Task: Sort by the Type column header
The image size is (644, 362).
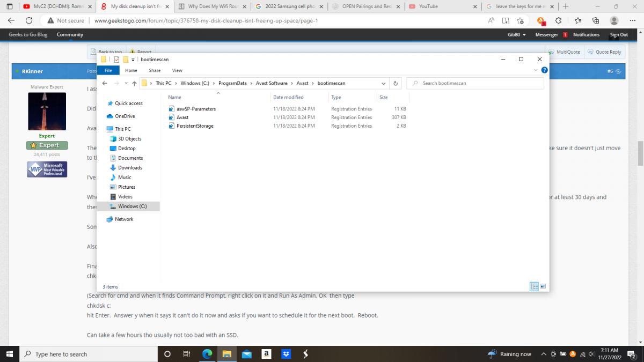Action: pyautogui.click(x=352, y=98)
